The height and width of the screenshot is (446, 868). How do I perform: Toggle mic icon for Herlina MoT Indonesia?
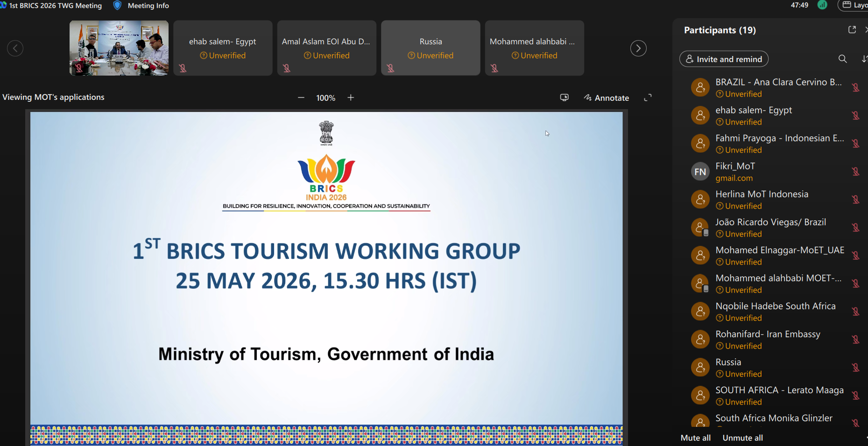point(855,199)
